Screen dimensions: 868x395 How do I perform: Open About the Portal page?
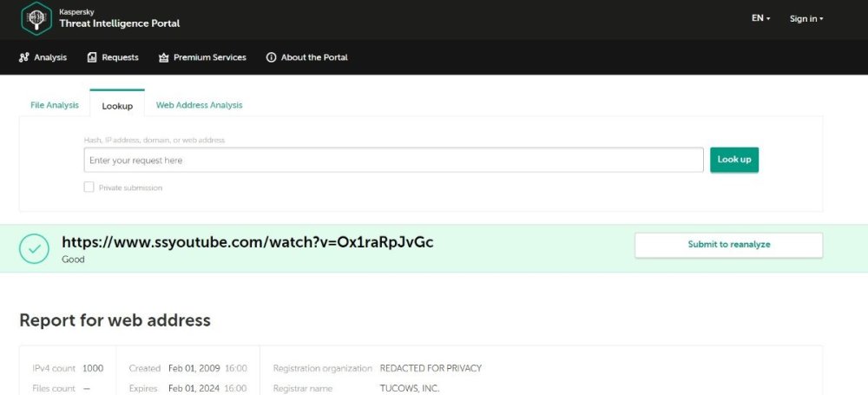307,57
